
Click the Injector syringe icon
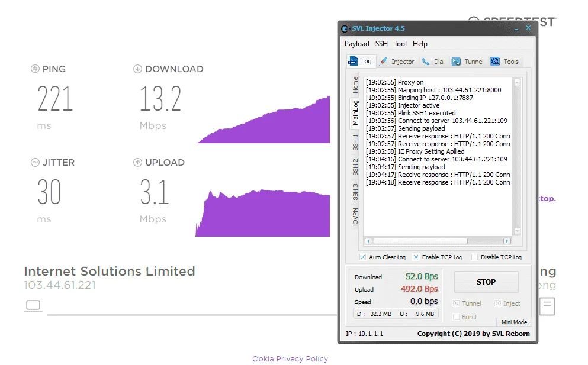[383, 62]
